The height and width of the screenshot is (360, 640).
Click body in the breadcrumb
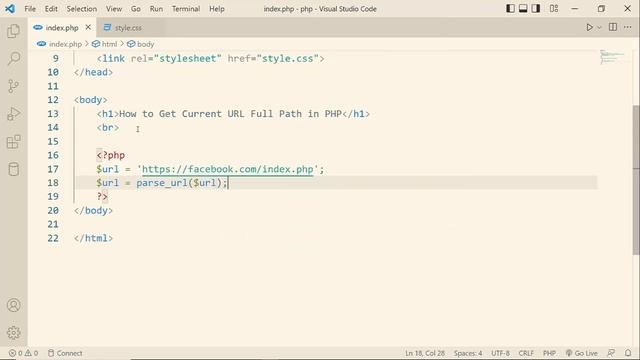tap(145, 44)
